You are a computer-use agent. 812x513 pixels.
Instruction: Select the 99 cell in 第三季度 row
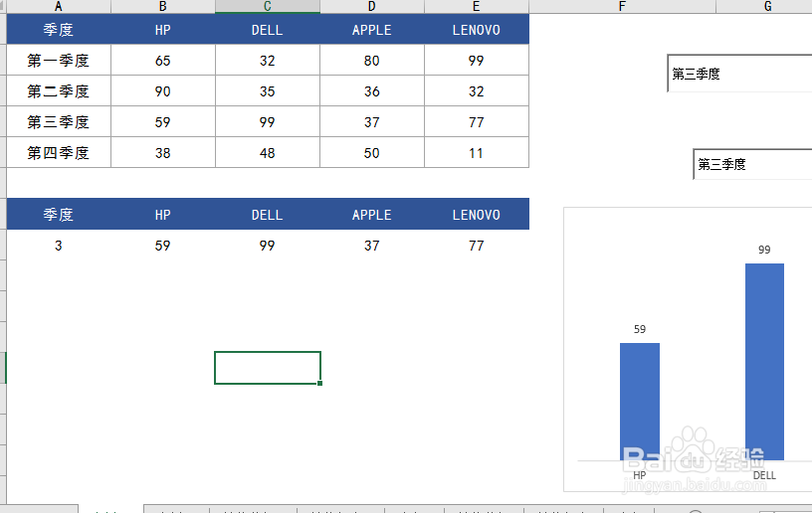(x=268, y=122)
